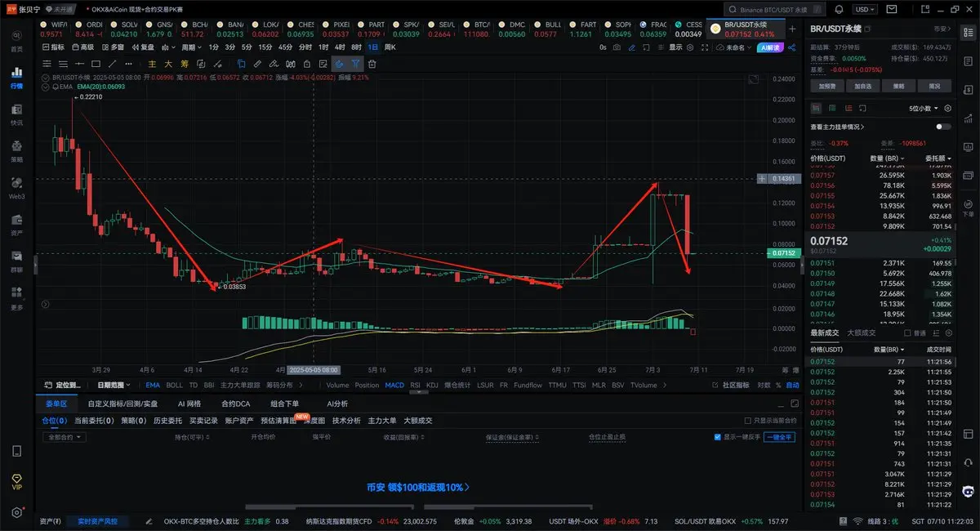Screen dimensions: 980x531
Task: Click 加预警 add alert button
Action: (x=826, y=85)
